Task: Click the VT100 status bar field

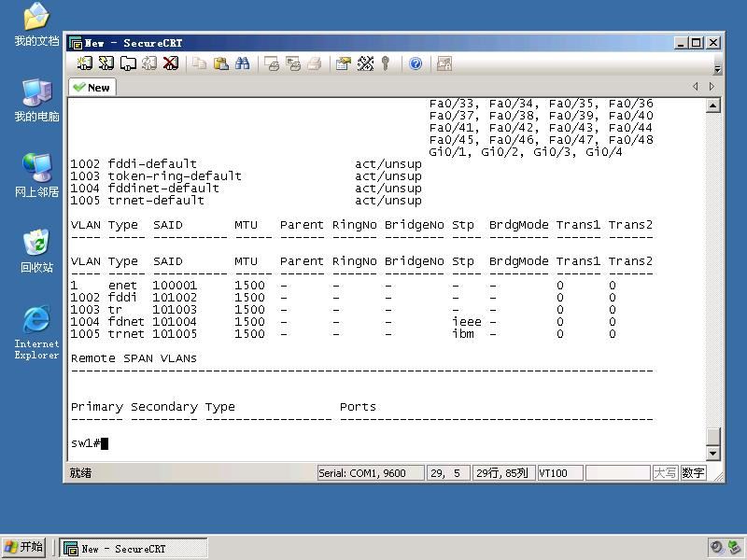Action: point(559,473)
